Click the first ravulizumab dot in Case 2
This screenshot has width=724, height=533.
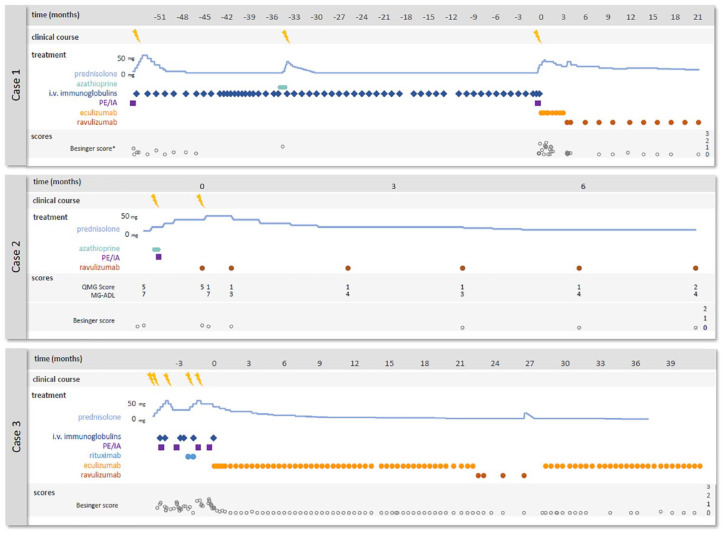click(x=202, y=268)
